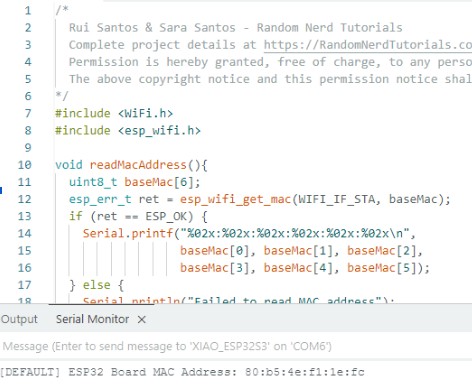Click line number 10 in gutter
472x385 pixels.
click(24, 165)
